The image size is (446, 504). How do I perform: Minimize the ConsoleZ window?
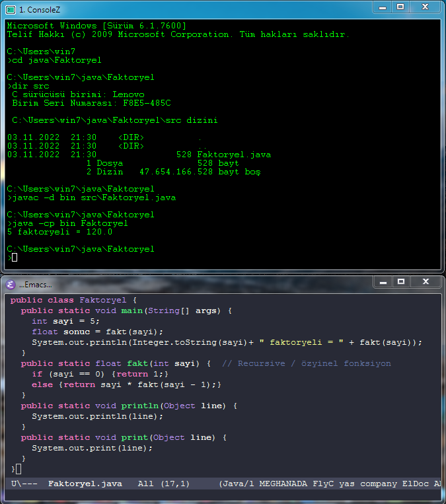(383, 7)
